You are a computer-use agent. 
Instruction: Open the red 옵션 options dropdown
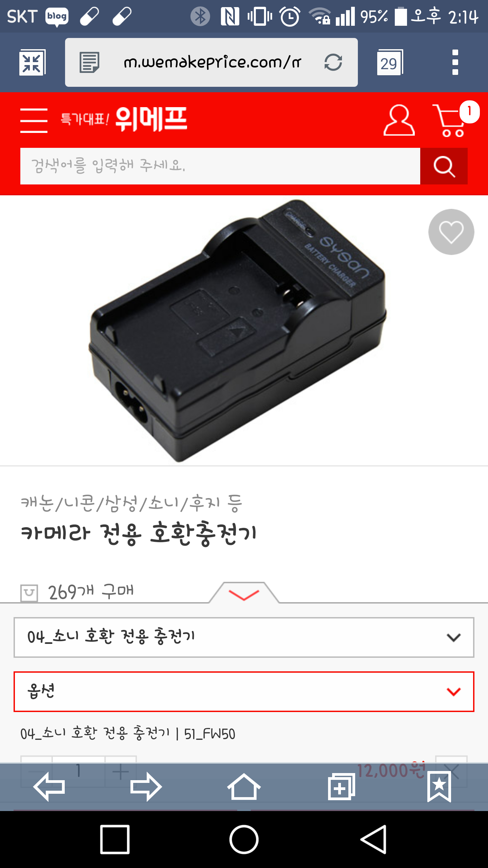coord(244,692)
